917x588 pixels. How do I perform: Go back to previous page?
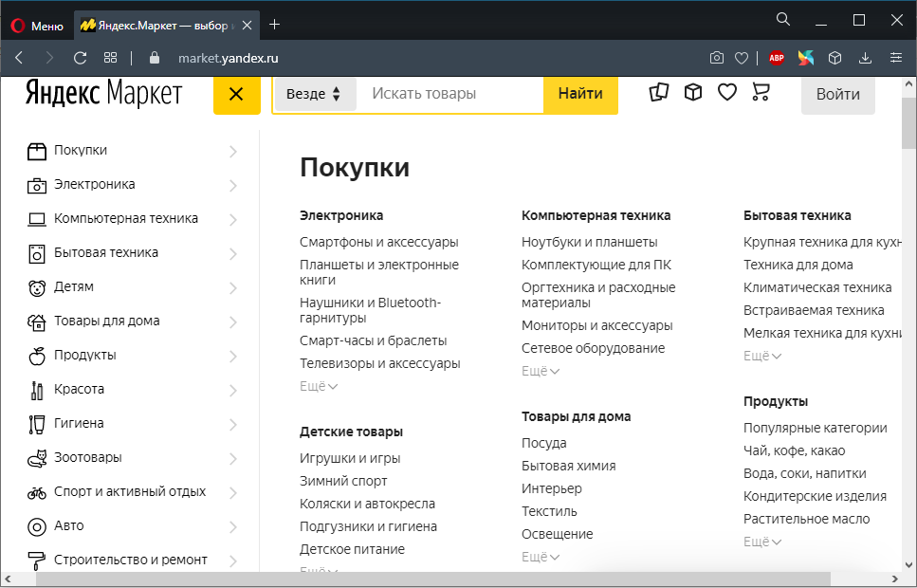(19, 58)
